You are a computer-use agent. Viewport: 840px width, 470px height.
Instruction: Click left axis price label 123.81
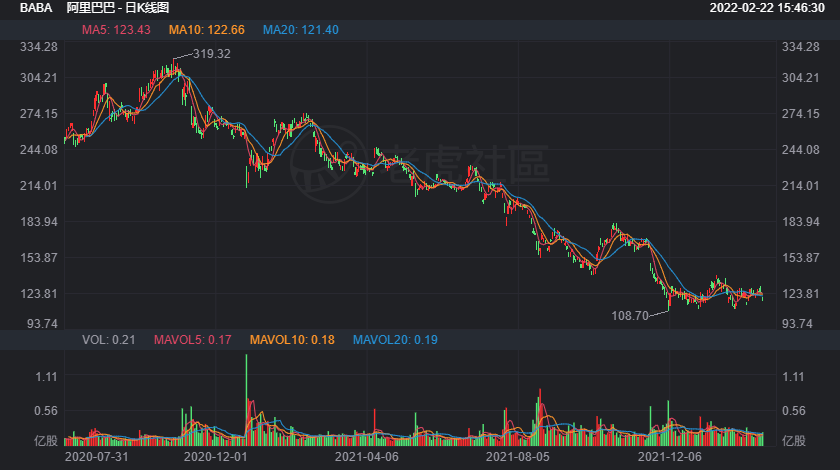[x=39, y=294]
